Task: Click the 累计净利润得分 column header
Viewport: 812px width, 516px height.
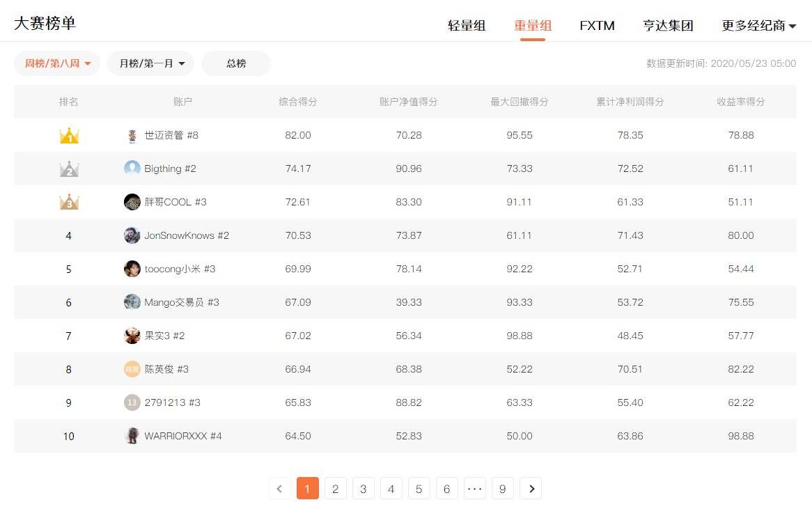Action: tap(630, 102)
